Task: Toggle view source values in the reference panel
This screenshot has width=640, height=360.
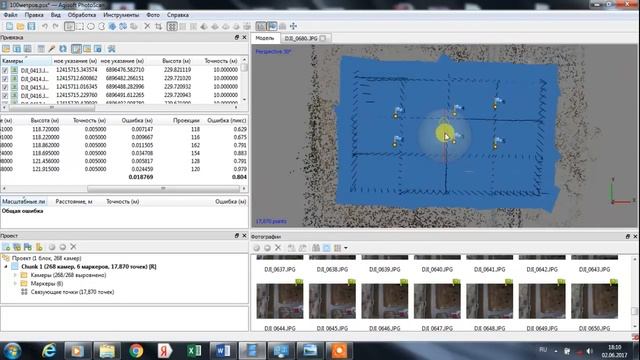Action: [x=76, y=49]
